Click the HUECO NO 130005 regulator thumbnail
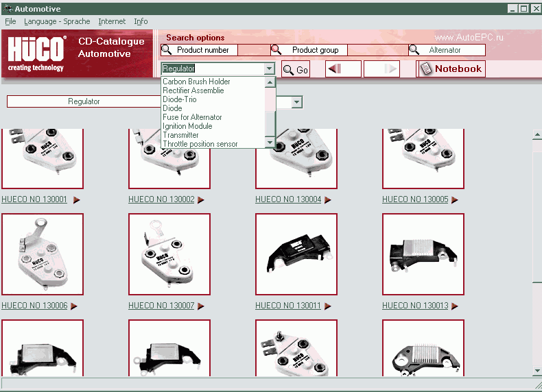 coord(423,159)
